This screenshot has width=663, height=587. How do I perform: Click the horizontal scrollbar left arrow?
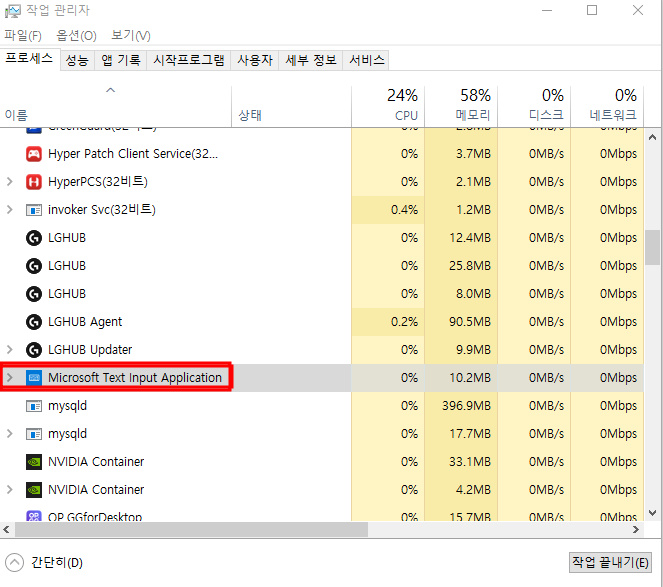pyautogui.click(x=6, y=529)
